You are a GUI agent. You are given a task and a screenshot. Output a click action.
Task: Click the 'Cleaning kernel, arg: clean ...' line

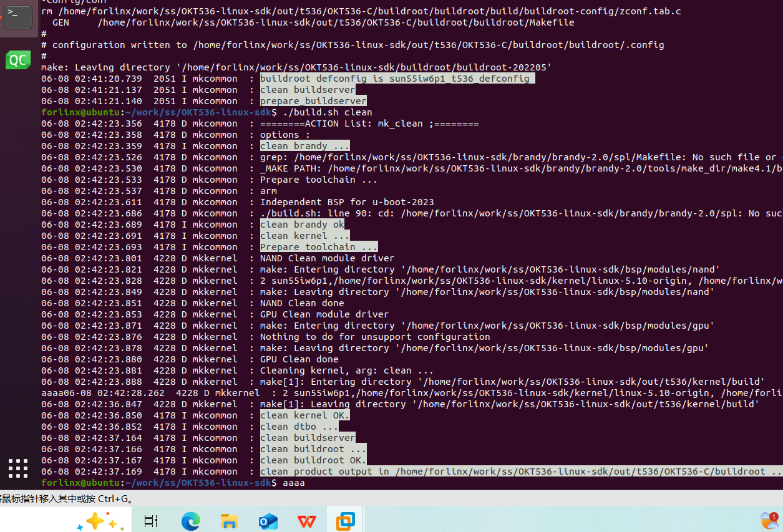pyautogui.click(x=347, y=370)
